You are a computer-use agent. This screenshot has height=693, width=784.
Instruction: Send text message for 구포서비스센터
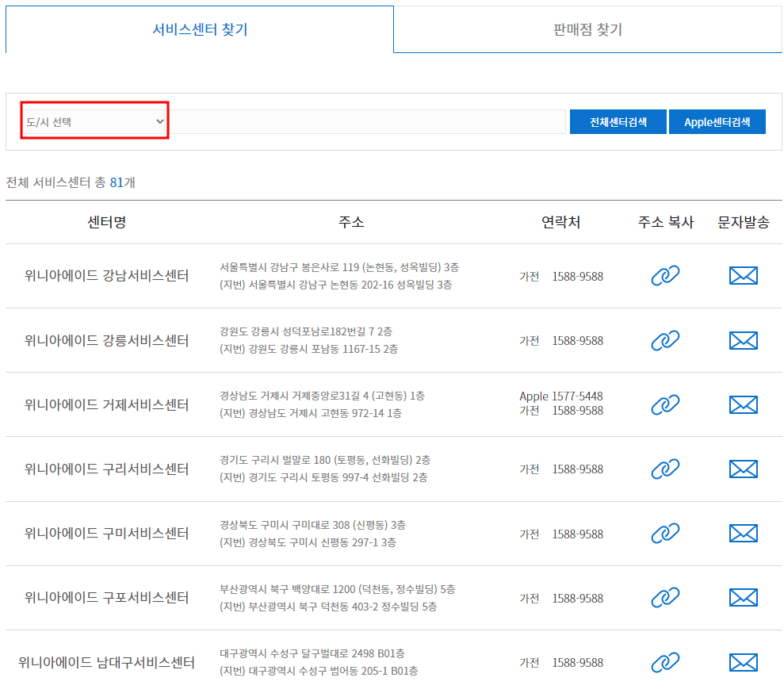pyautogui.click(x=743, y=598)
